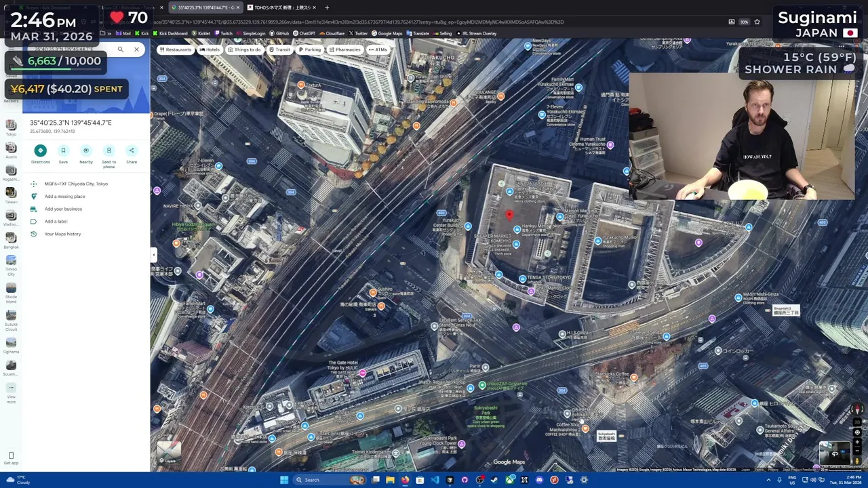Open Visual Studio Code from taskbar
The height and width of the screenshot is (488, 868).
coord(435,480)
